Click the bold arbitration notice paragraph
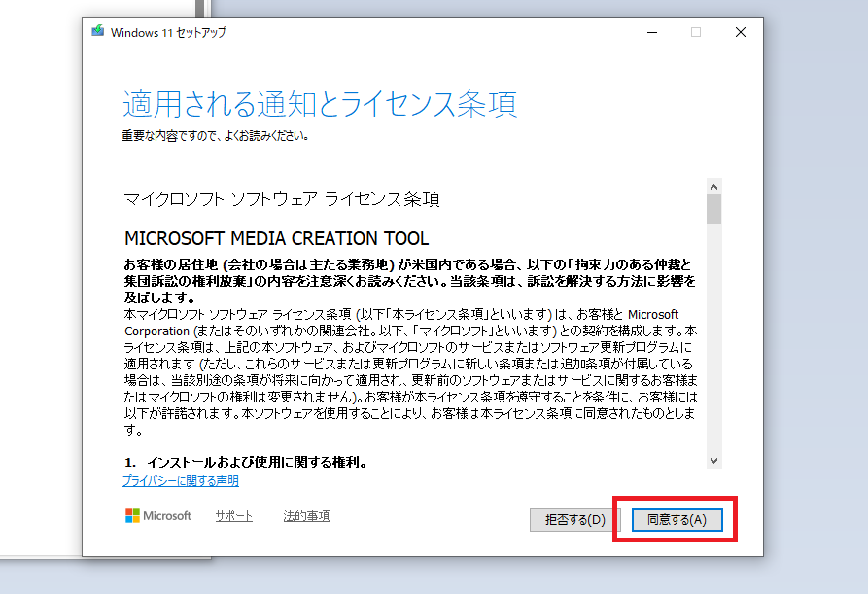Viewport: 868px width, 594px height. 408,281
